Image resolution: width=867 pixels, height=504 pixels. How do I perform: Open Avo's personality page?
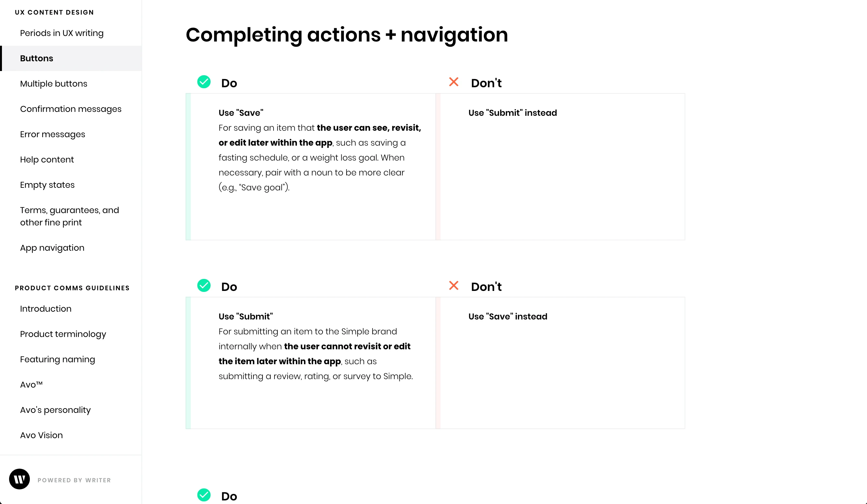[x=55, y=410]
